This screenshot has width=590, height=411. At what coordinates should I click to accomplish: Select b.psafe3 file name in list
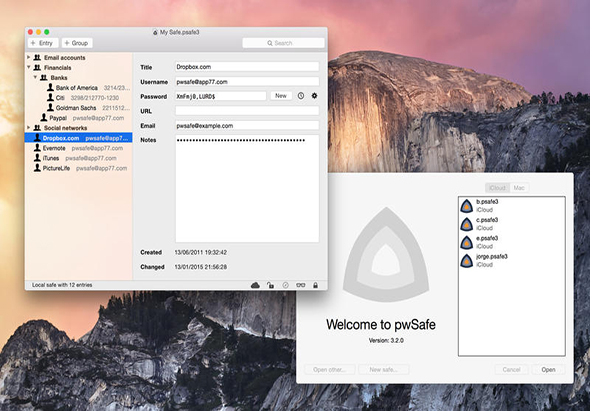tap(487, 202)
